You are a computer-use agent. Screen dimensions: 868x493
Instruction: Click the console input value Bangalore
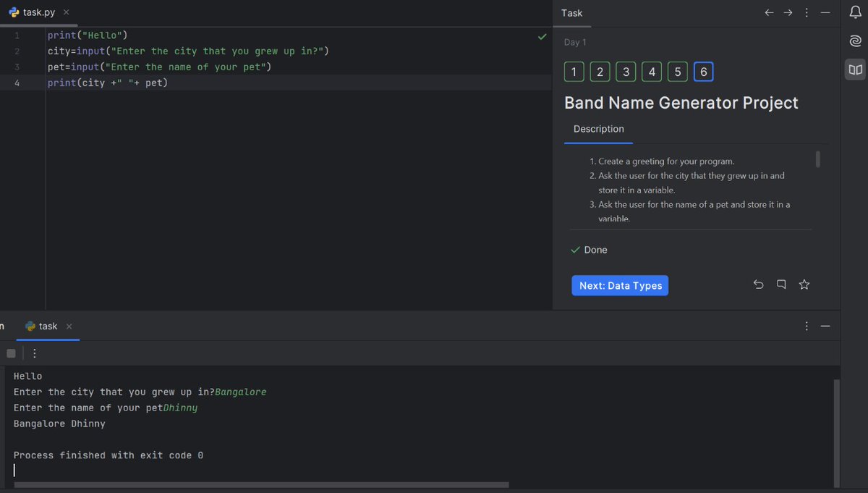(x=241, y=392)
